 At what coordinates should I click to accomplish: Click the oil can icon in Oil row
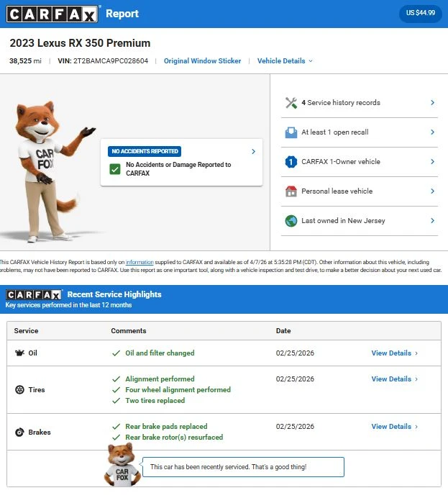(19, 353)
